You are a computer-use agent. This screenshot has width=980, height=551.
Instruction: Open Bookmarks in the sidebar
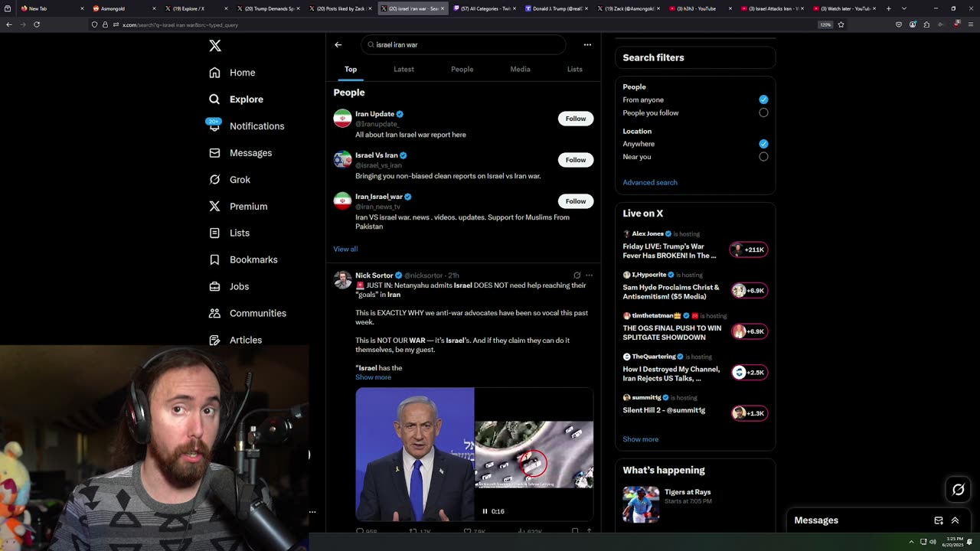243,259
